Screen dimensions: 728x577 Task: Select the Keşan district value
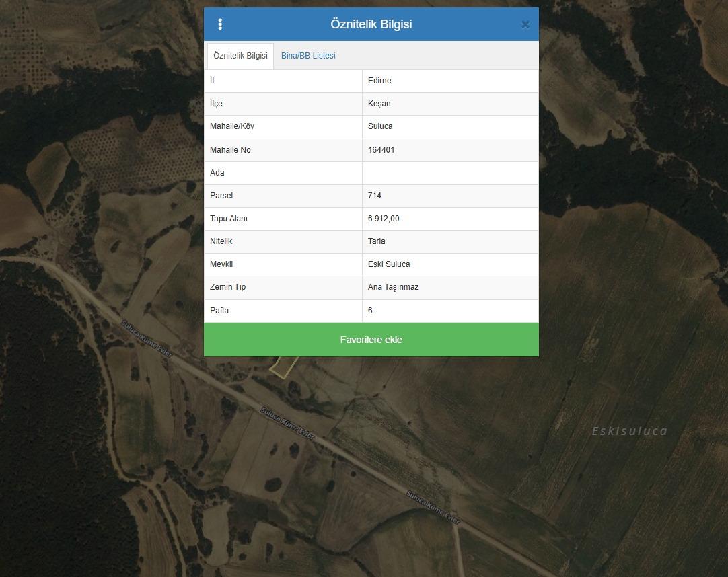[379, 104]
